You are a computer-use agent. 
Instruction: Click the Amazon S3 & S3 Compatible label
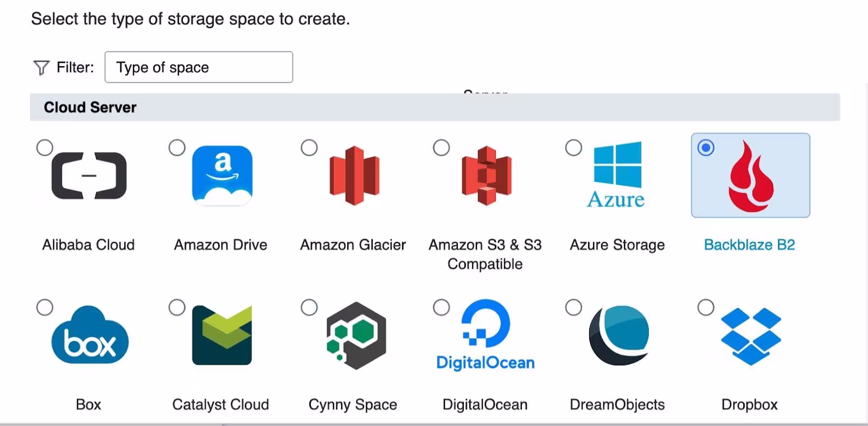pos(485,254)
